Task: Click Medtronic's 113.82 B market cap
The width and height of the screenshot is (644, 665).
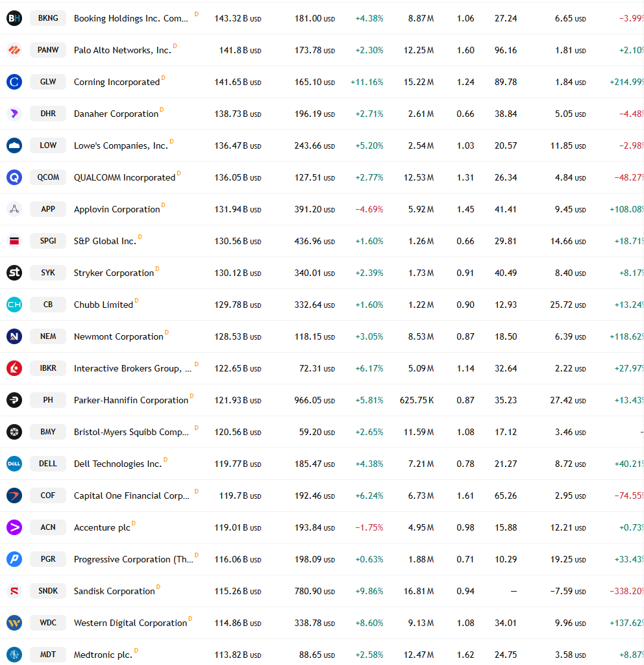Action: (238, 655)
